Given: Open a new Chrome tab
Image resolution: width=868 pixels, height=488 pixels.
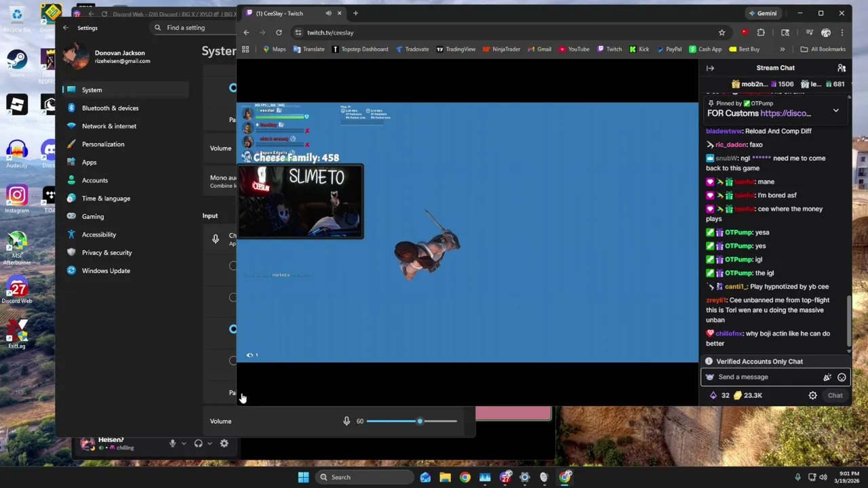Looking at the screenshot, I should pos(355,14).
